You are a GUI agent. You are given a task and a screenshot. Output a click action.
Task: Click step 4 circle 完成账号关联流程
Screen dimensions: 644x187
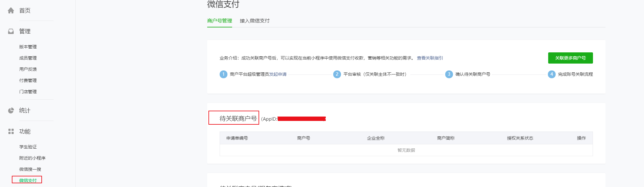[552, 74]
